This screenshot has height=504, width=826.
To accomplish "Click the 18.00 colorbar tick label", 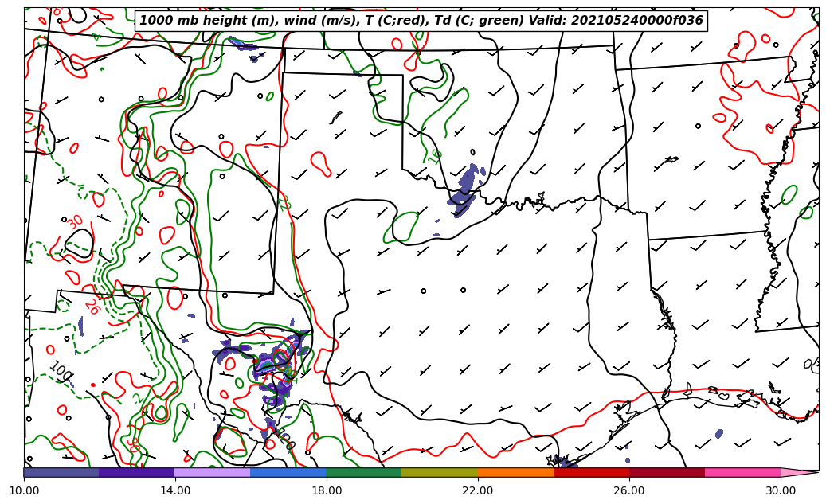I will (327, 491).
